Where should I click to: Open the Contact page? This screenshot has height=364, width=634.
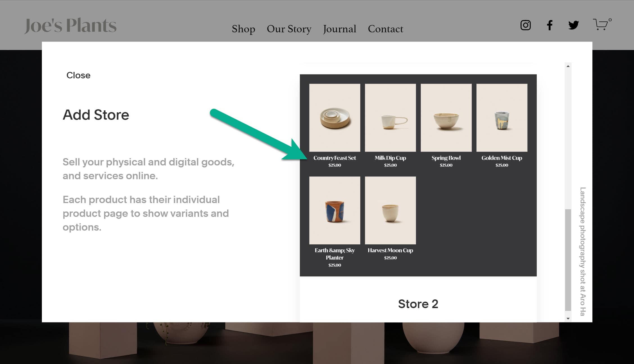pyautogui.click(x=385, y=29)
